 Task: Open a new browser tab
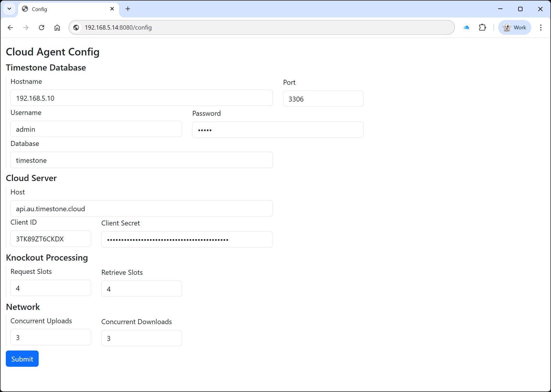(x=128, y=9)
